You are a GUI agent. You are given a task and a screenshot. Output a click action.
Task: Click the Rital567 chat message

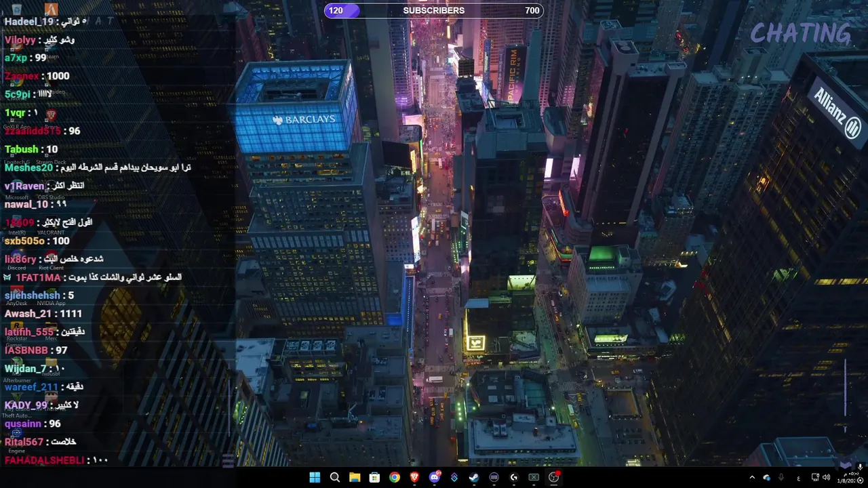pyautogui.click(x=40, y=443)
